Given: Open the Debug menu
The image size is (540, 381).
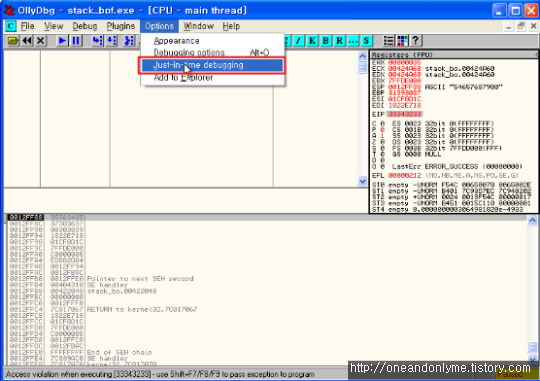Looking at the screenshot, I should 85,26.
